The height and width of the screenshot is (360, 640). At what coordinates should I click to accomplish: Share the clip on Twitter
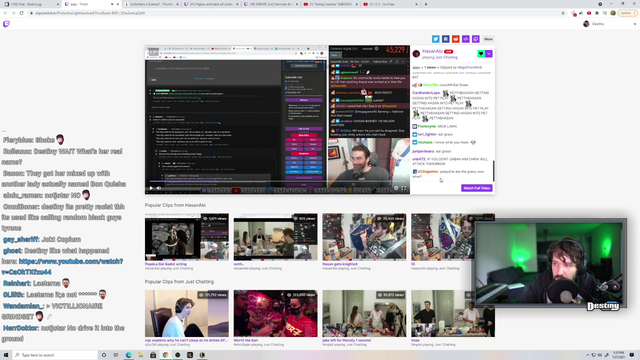click(436, 39)
